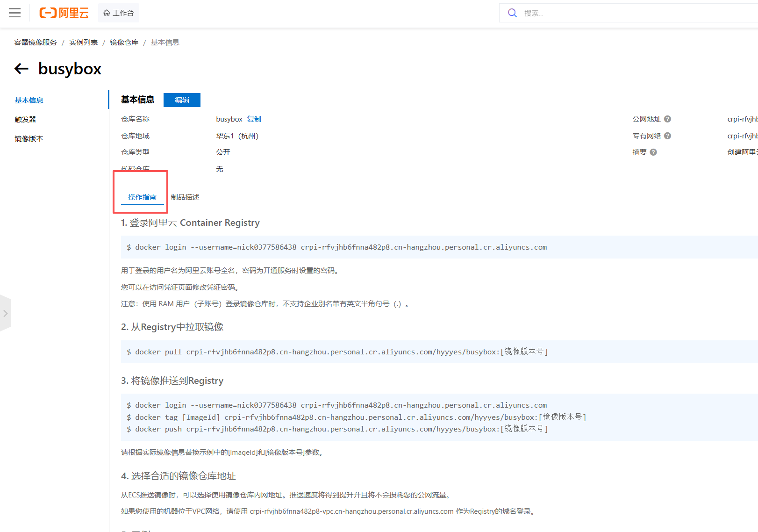
Task: Click the Aliyun logo
Action: [64, 13]
